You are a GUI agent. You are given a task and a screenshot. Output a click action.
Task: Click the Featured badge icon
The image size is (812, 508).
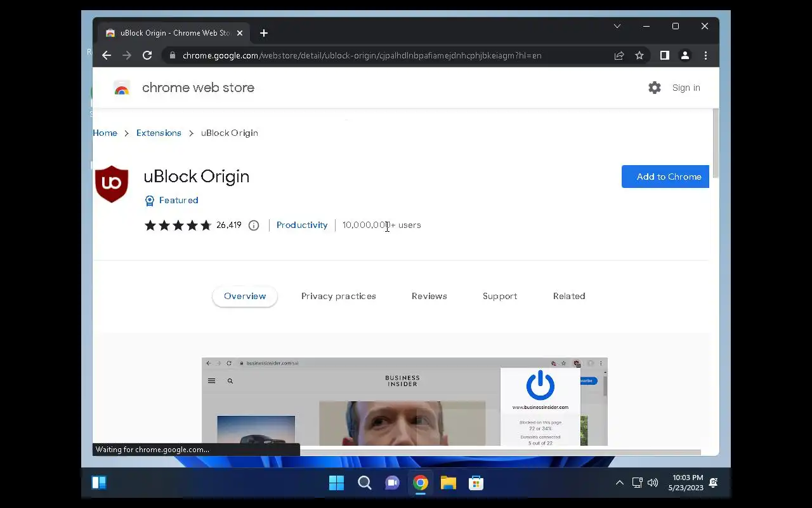[150, 201]
